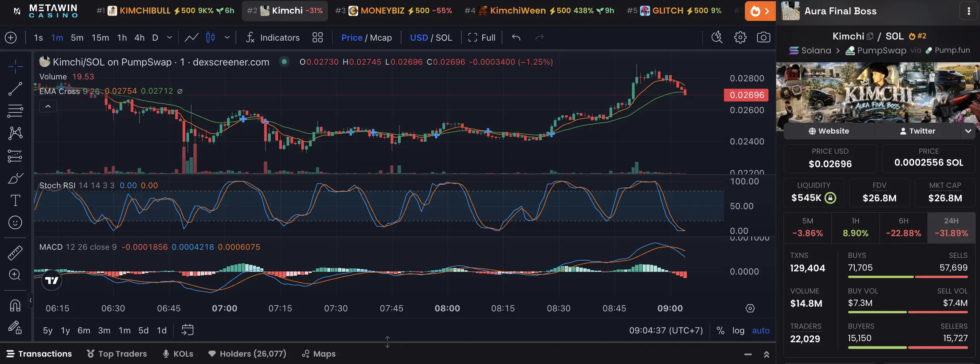
Task: Select the text annotation tool
Action: coord(15,200)
